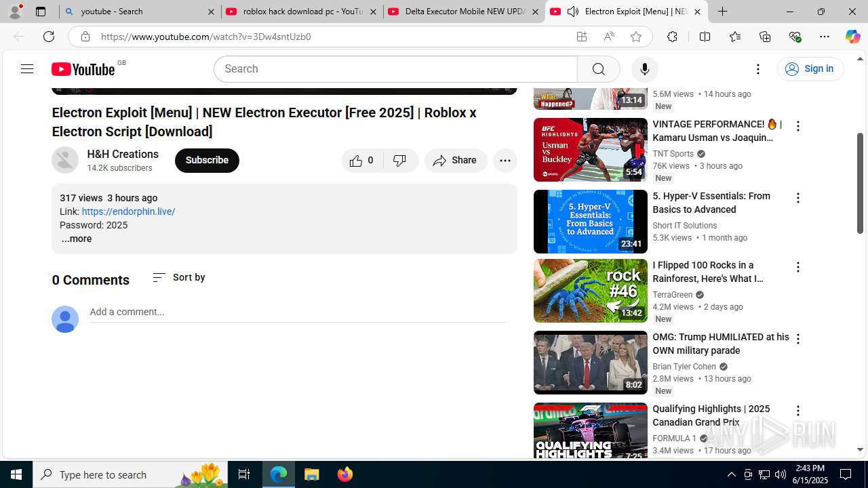Add this page to favorites star

coord(635,37)
